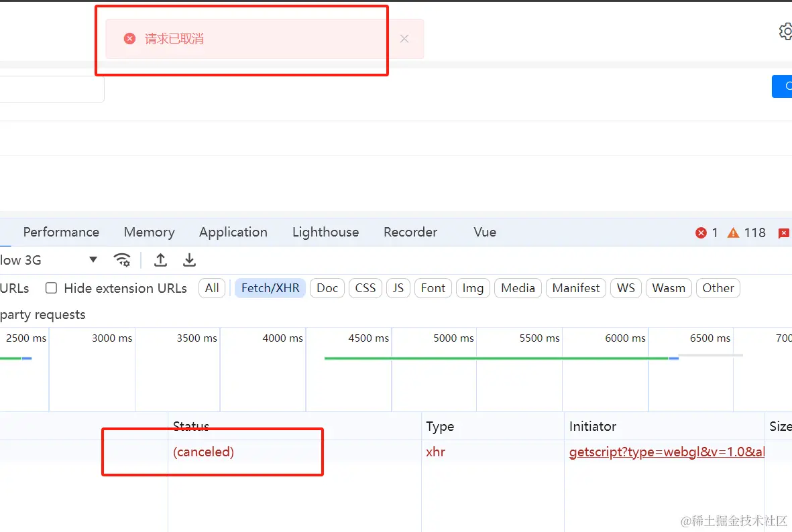Click the export HAR download arrow icon
792x532 pixels.
[x=189, y=260]
